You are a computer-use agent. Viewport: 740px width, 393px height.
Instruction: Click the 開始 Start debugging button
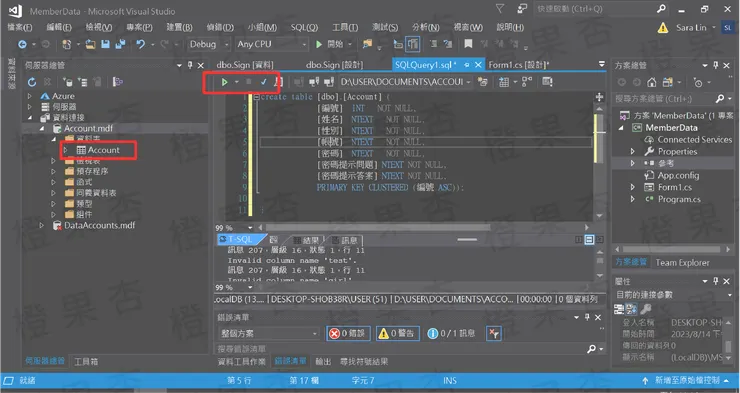(x=330, y=44)
